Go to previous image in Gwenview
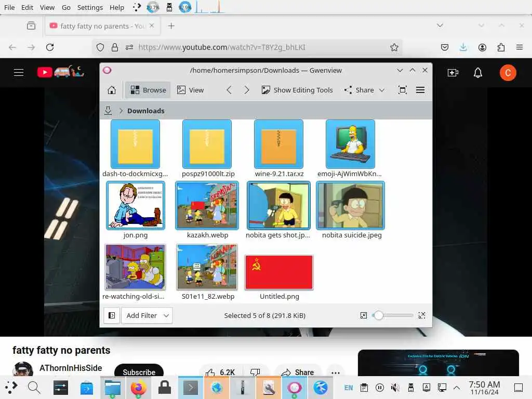532x399 pixels. click(229, 90)
